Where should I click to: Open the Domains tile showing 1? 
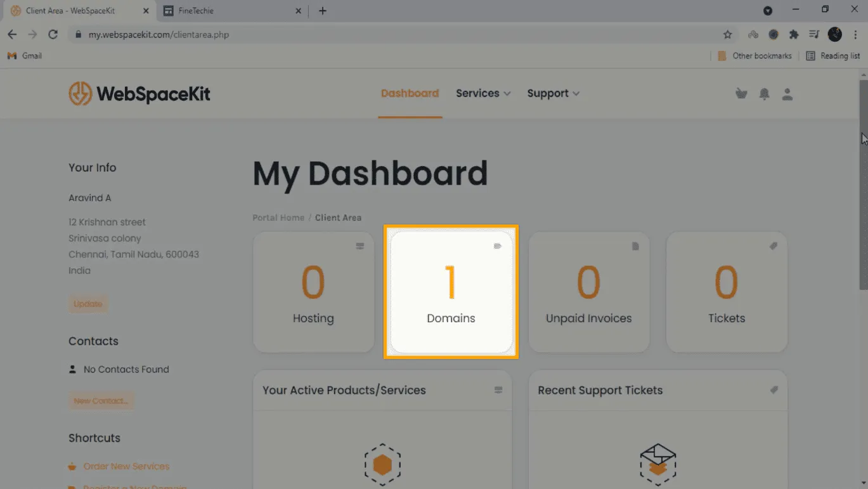point(451,292)
